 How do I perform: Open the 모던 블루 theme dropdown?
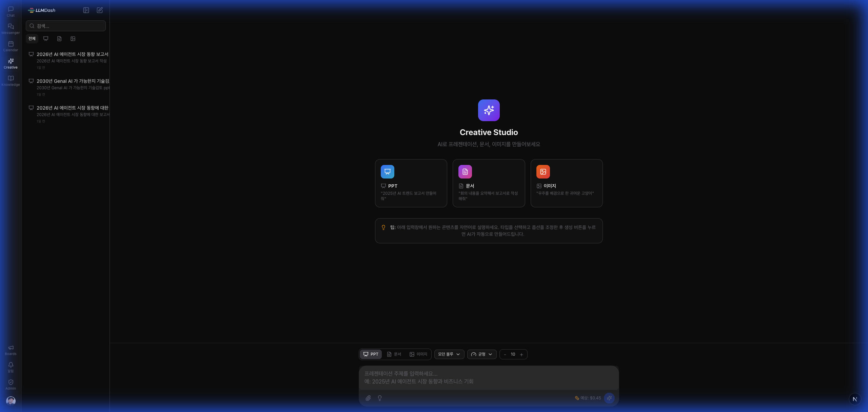coord(449,354)
